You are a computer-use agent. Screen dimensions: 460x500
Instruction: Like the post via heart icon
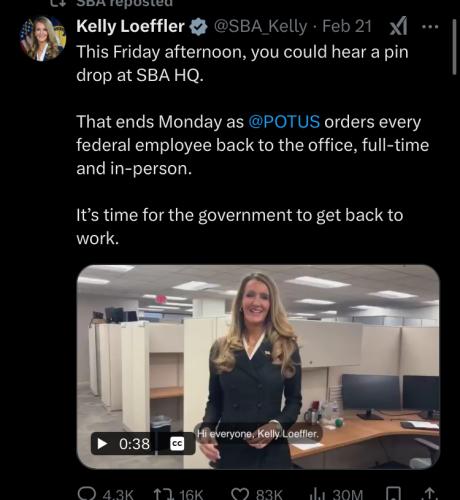point(240,494)
